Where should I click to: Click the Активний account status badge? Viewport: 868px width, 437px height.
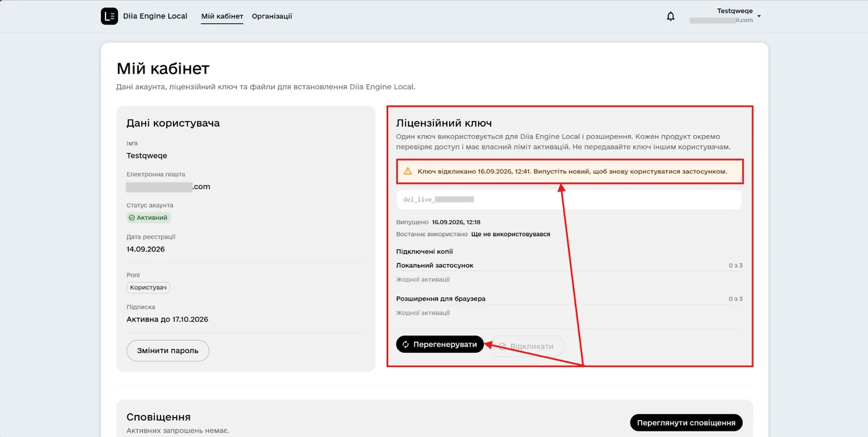point(149,218)
